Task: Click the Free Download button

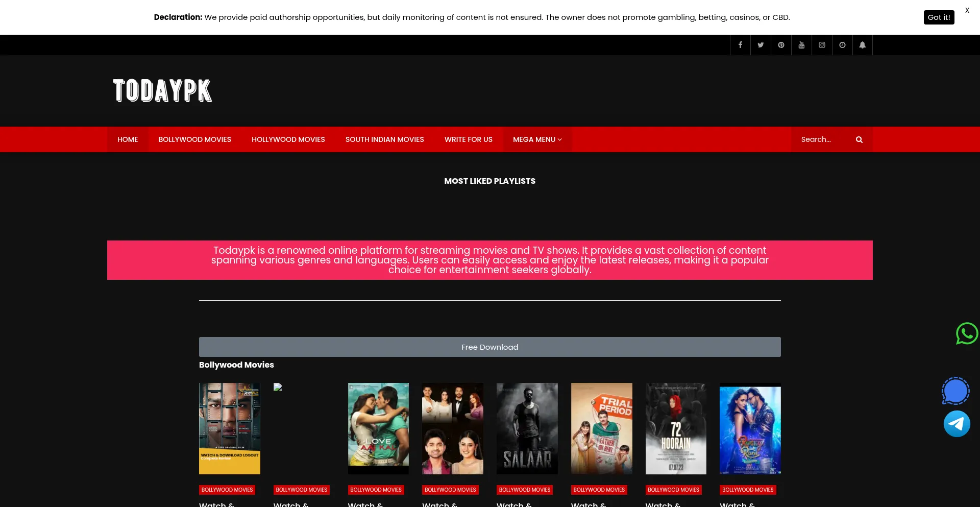Action: [x=489, y=347]
